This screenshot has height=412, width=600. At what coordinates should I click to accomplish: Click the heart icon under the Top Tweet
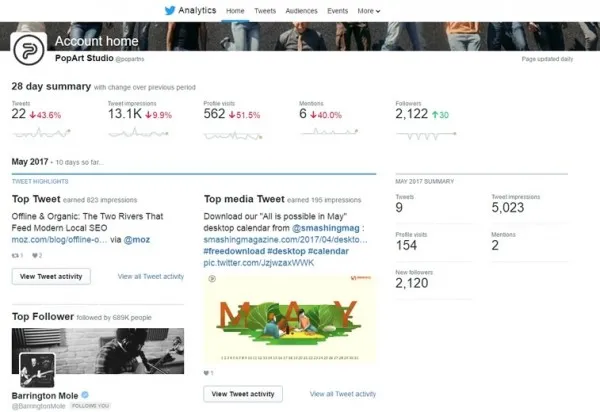(x=35, y=255)
